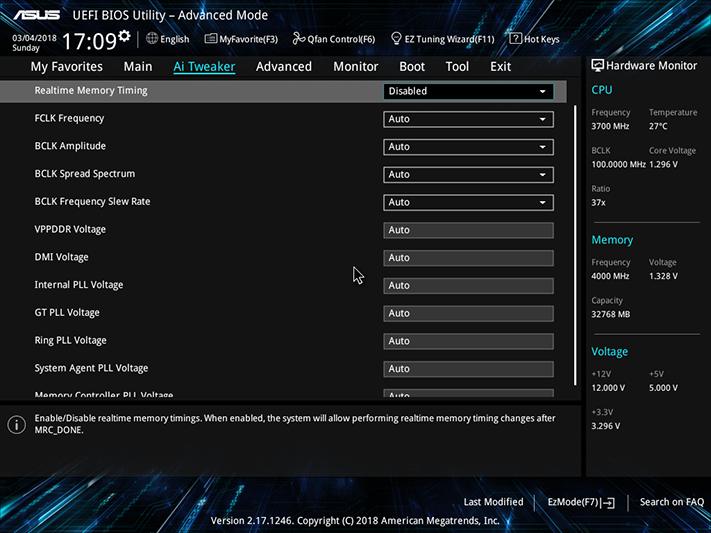711x533 pixels.
Task: Select the Realtime Memory Timing label
Action: pos(91,91)
